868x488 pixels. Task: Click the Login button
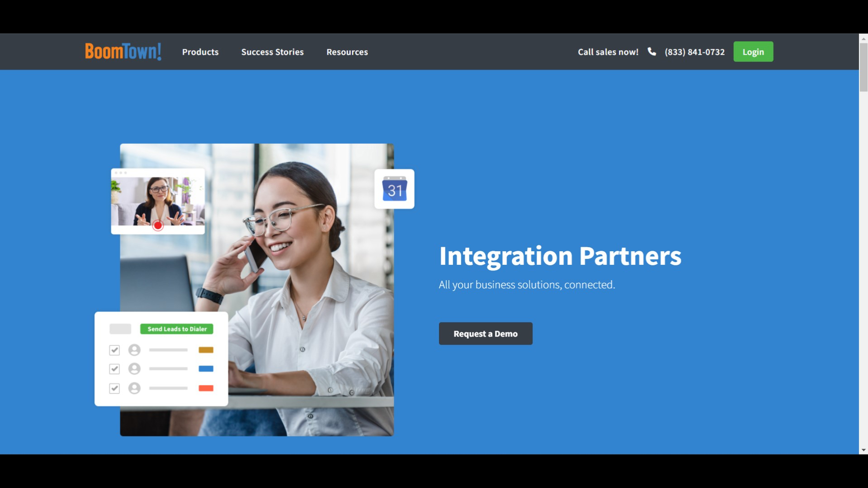[753, 52]
